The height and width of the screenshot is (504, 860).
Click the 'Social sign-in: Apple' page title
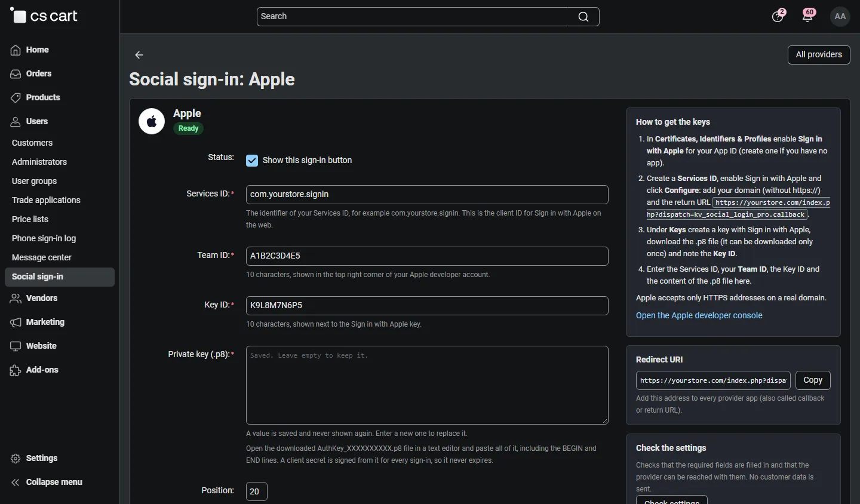(212, 79)
